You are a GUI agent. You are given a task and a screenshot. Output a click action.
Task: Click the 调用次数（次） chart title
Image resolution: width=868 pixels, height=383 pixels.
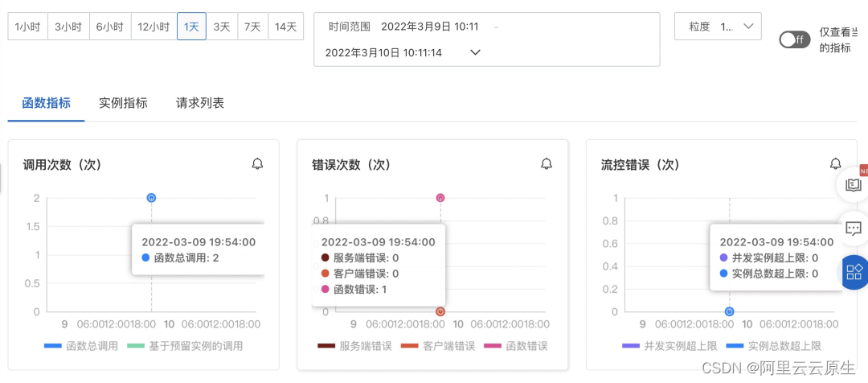[x=61, y=165]
